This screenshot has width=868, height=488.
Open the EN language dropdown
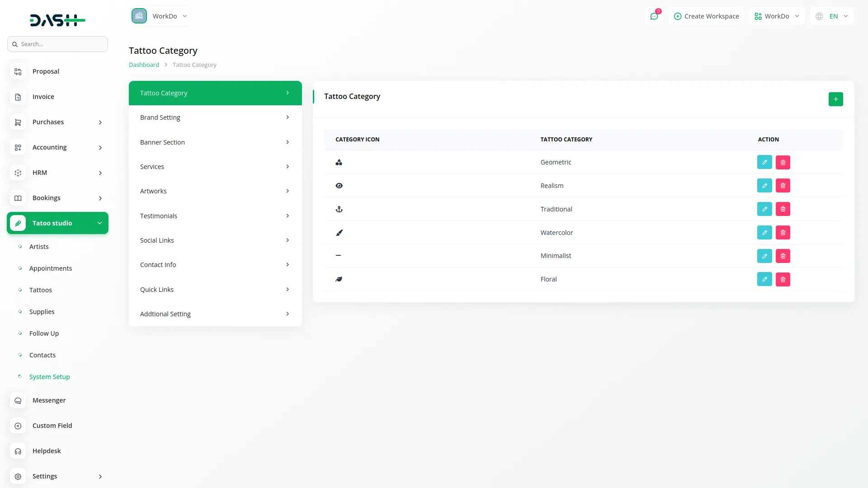pyautogui.click(x=832, y=16)
